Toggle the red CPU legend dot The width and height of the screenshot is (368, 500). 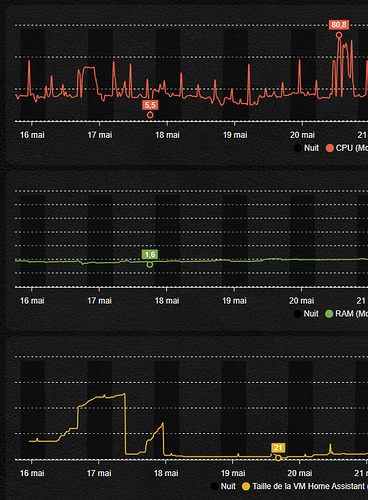pyautogui.click(x=330, y=148)
